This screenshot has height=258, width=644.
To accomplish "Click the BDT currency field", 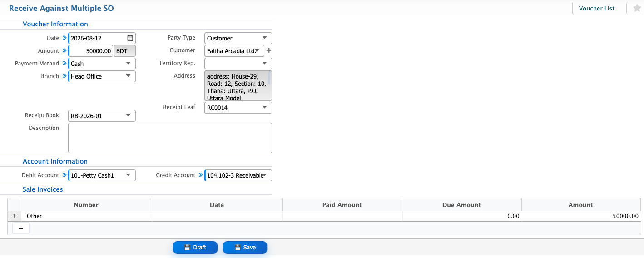I will coord(124,51).
